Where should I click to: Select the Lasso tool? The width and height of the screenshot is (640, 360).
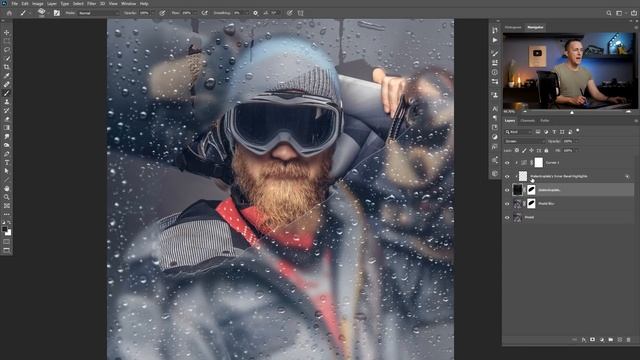pos(7,49)
